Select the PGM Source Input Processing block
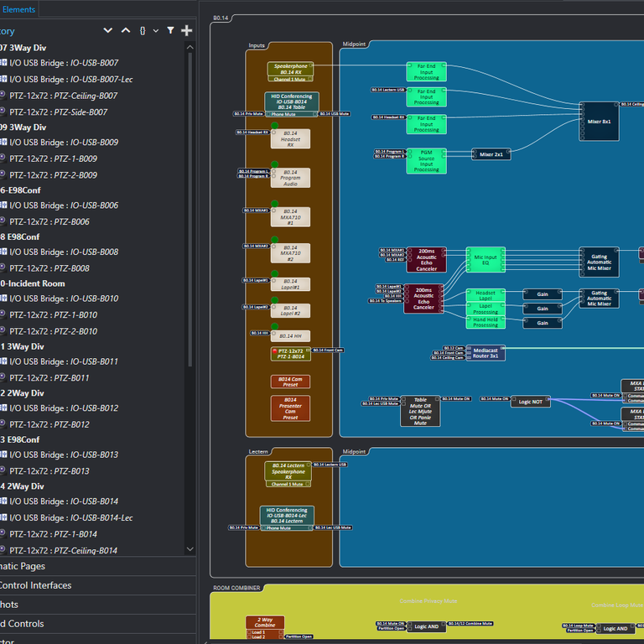This screenshot has width=644, height=644. [x=426, y=161]
